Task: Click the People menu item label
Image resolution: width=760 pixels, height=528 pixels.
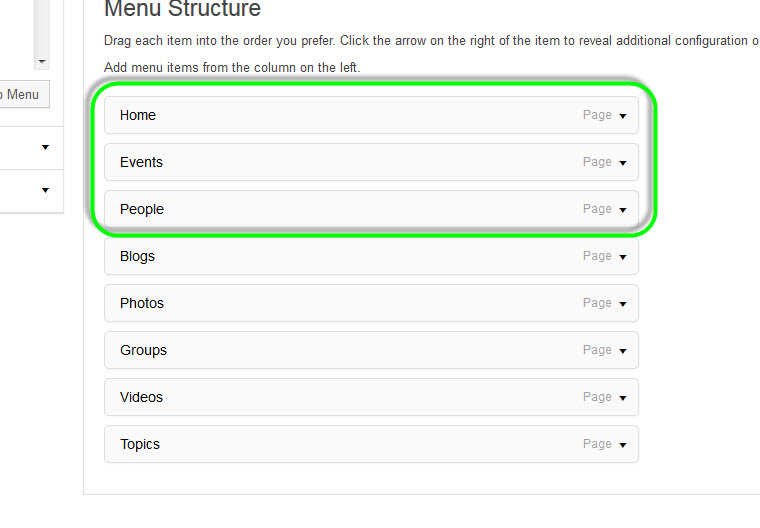Action: 142,209
